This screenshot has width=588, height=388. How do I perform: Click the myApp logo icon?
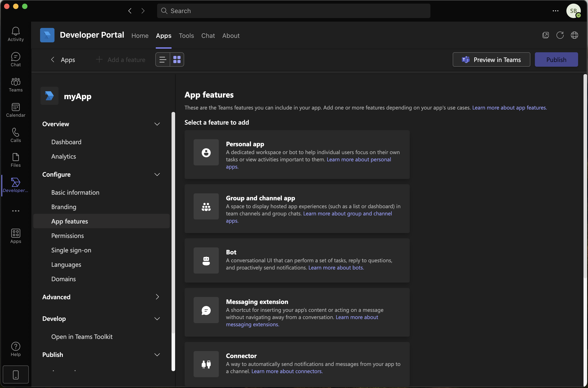click(50, 96)
